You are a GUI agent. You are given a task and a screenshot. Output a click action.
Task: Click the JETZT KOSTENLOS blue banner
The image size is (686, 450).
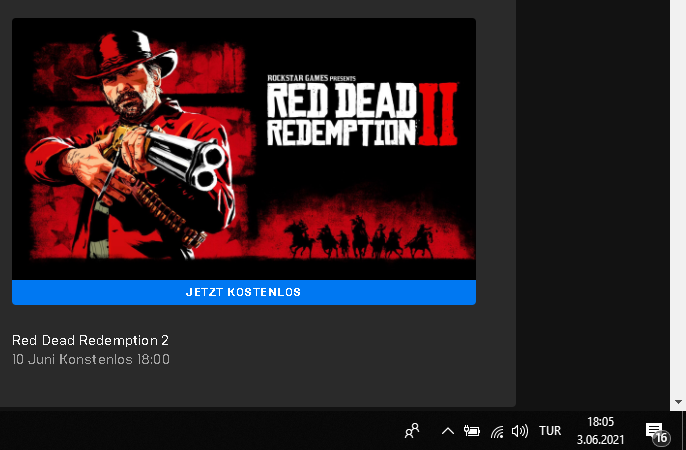(x=244, y=292)
